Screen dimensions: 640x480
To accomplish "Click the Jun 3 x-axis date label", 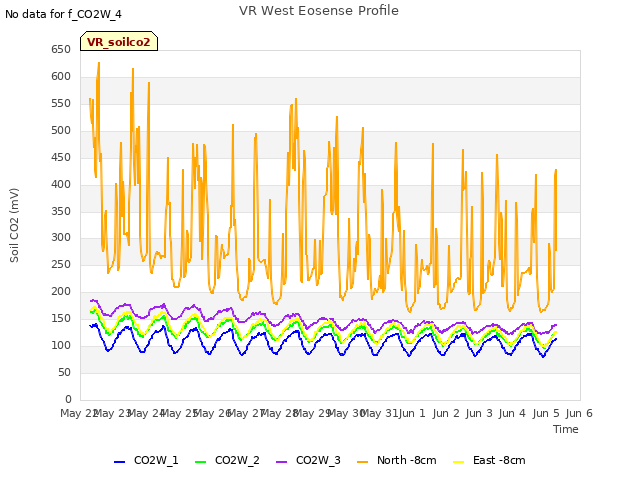I will (x=479, y=413).
